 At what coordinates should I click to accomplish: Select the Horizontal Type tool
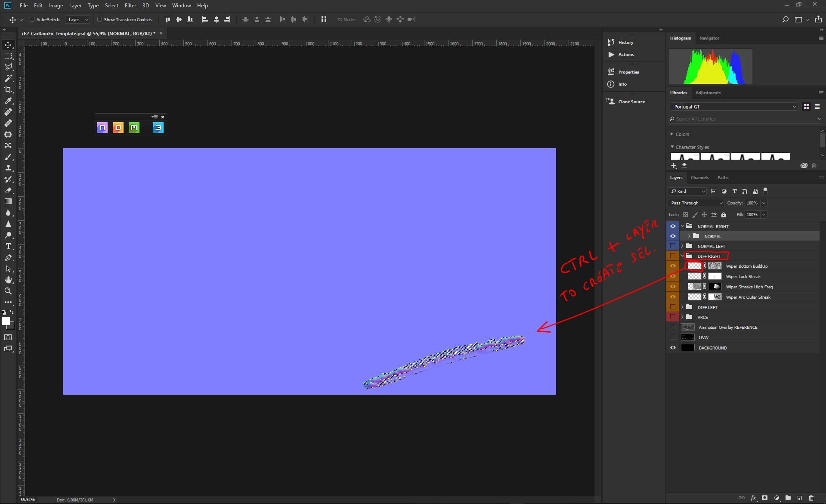pyautogui.click(x=8, y=246)
